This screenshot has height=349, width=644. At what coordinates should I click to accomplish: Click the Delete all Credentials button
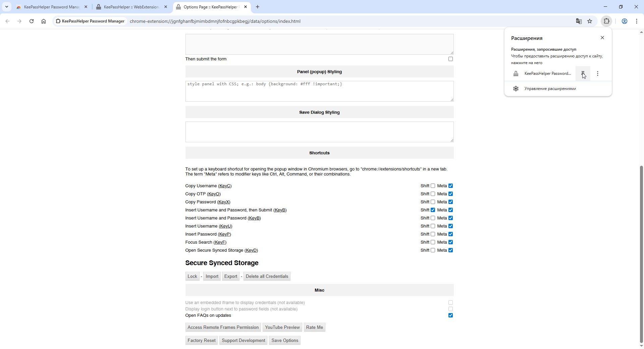(267, 277)
